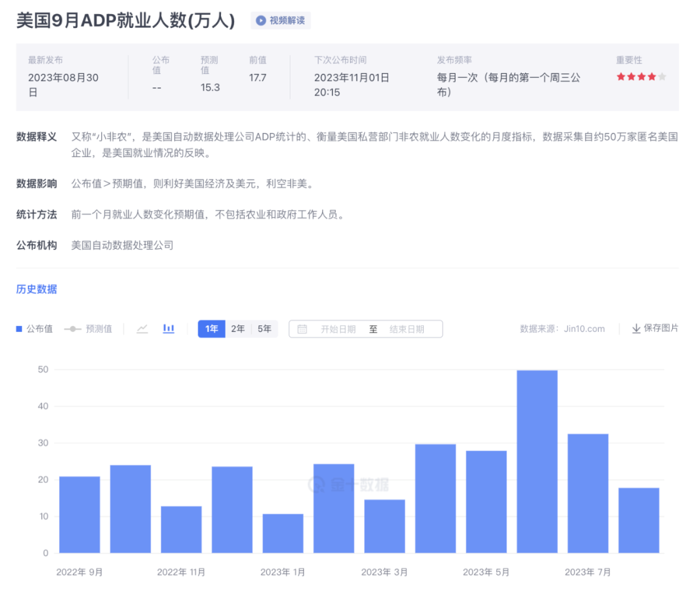Switch to bar chart view icon
This screenshot has width=700, height=602.
(x=169, y=329)
